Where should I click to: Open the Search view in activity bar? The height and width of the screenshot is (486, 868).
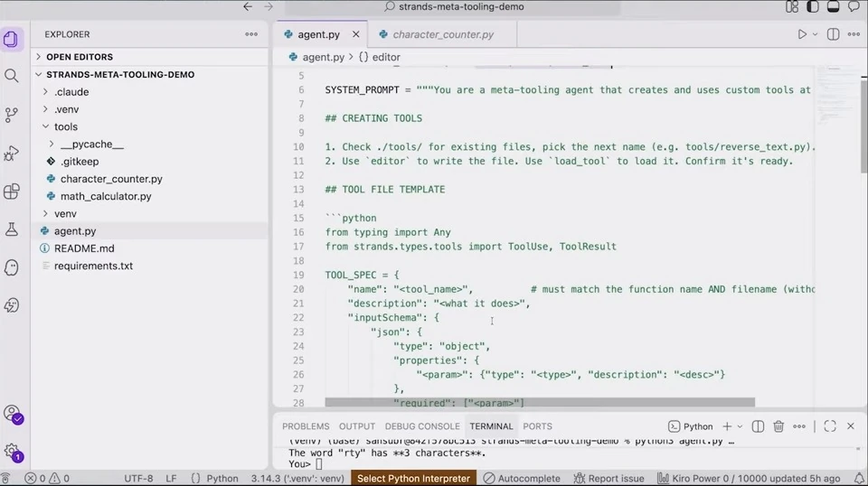click(x=11, y=76)
